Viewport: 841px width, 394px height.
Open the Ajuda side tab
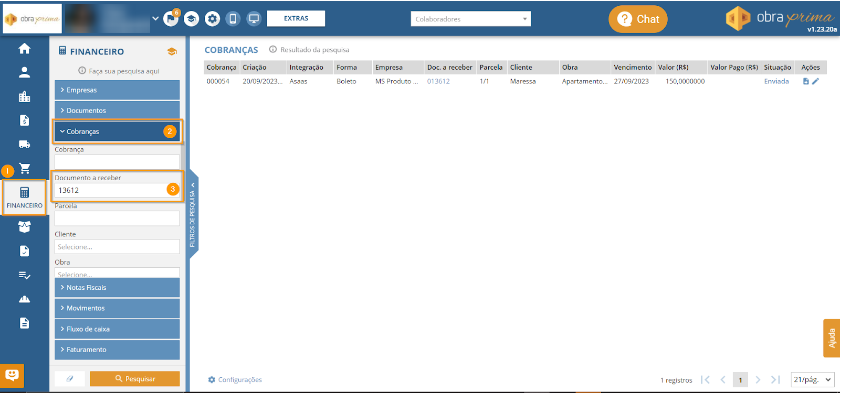tap(832, 338)
